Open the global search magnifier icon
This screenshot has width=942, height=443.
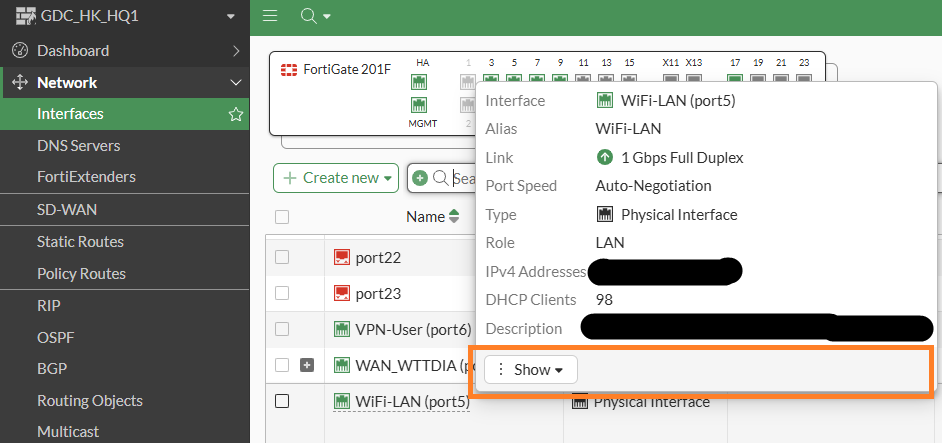pyautogui.click(x=308, y=16)
